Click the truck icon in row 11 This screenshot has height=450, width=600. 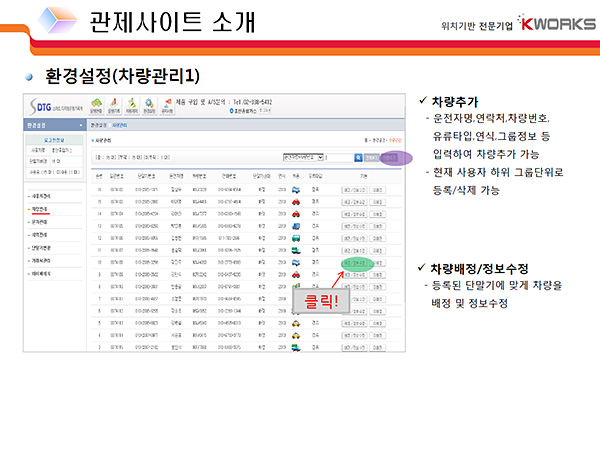pos(296,251)
